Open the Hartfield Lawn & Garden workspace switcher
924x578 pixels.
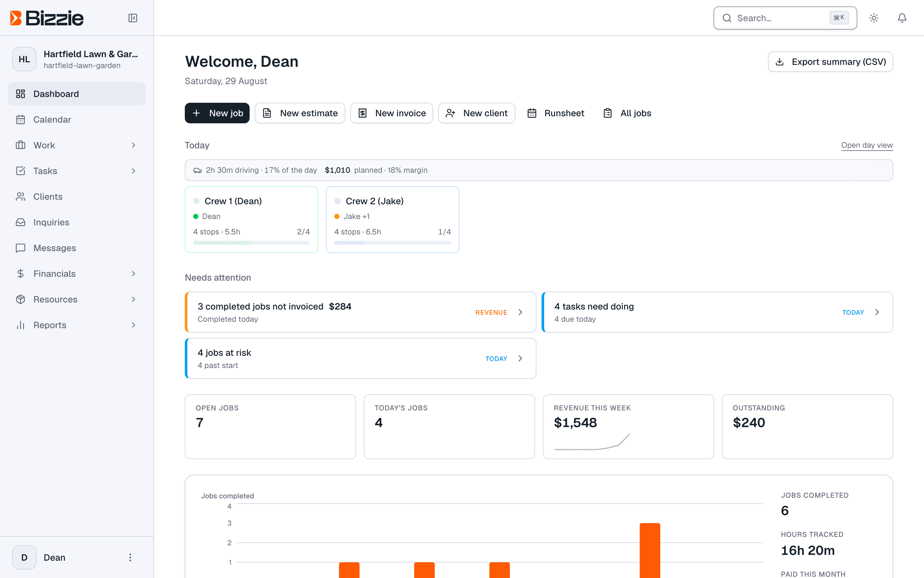pos(77,59)
